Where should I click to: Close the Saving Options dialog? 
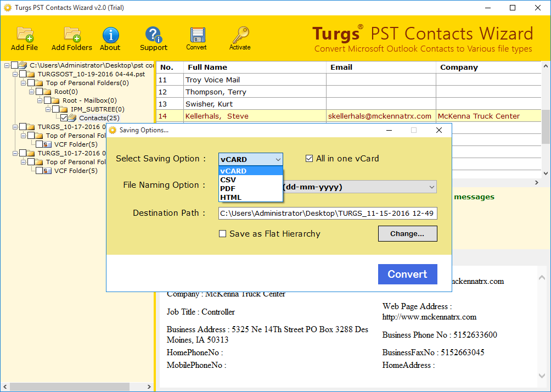(x=439, y=131)
